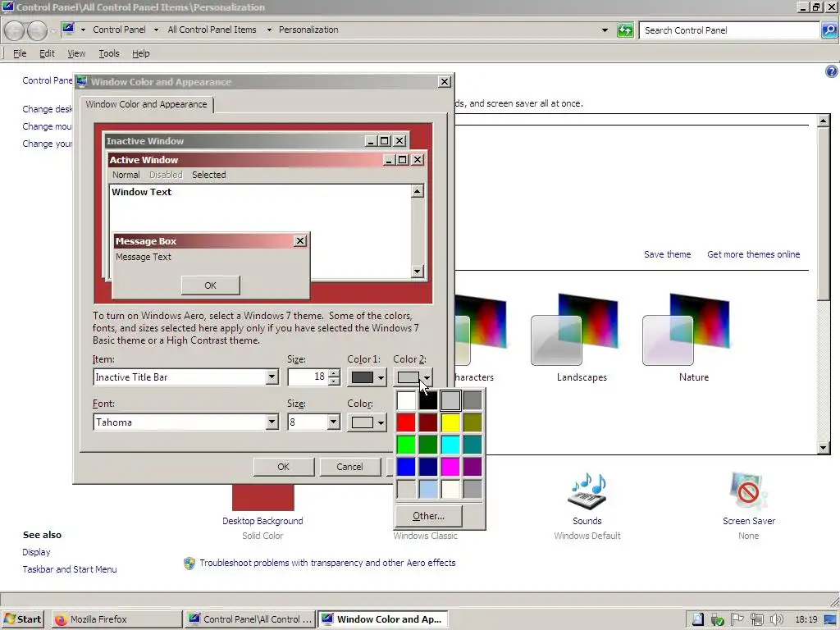Expand the Control Panel breadcrumb arrow
The image size is (840, 630).
click(x=156, y=30)
